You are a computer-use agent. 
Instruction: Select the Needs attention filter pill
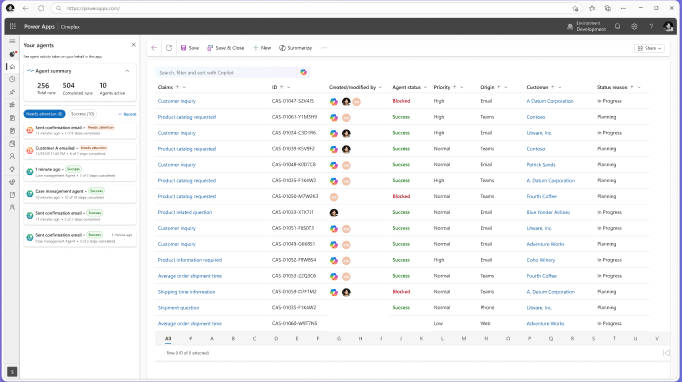point(44,114)
